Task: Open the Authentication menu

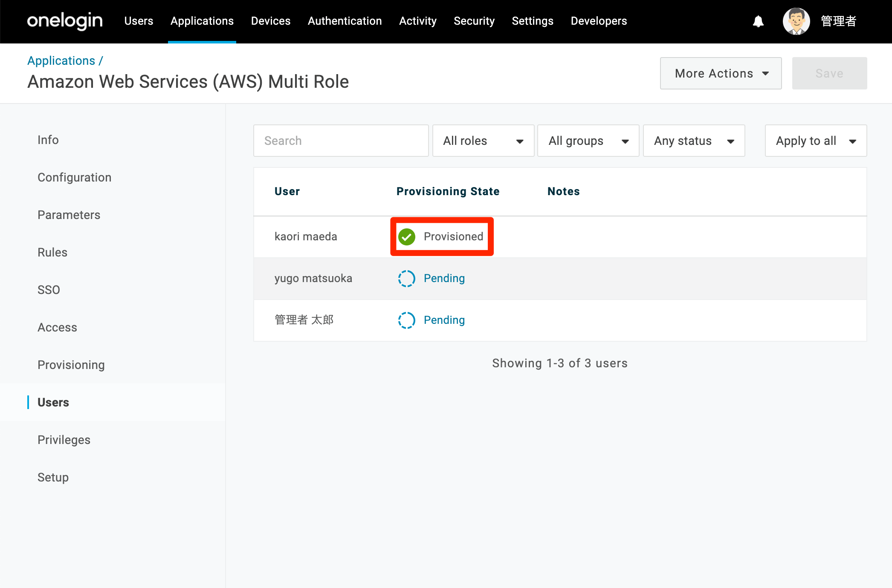Action: point(345,21)
